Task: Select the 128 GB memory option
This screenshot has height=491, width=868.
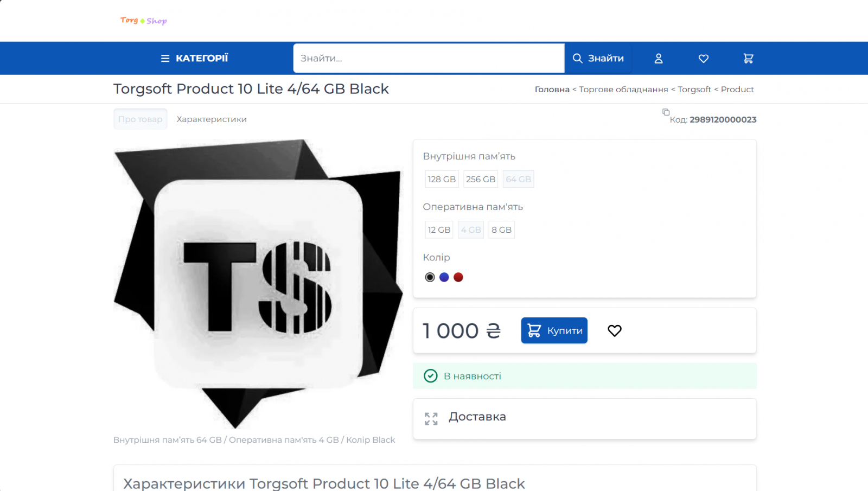Action: (x=441, y=178)
